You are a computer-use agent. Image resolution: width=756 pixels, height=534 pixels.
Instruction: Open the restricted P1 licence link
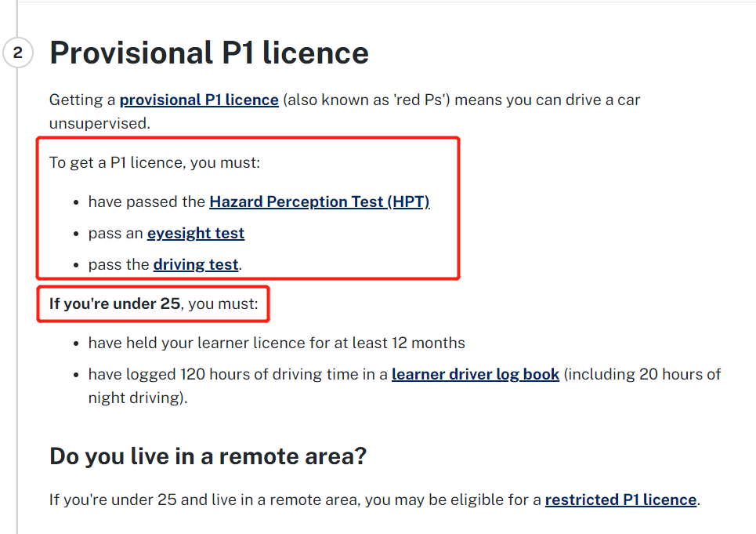point(621,499)
